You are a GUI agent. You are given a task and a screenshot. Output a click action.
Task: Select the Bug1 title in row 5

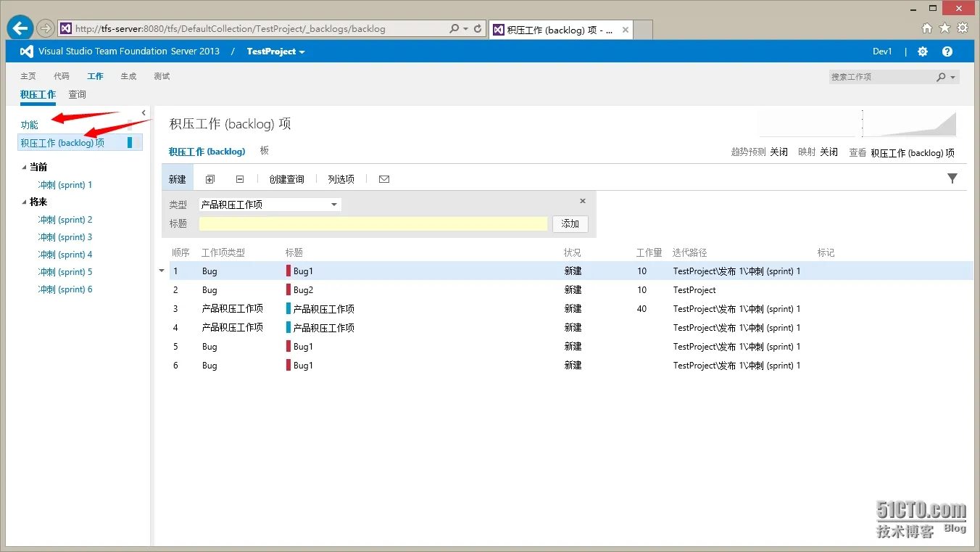tap(304, 347)
